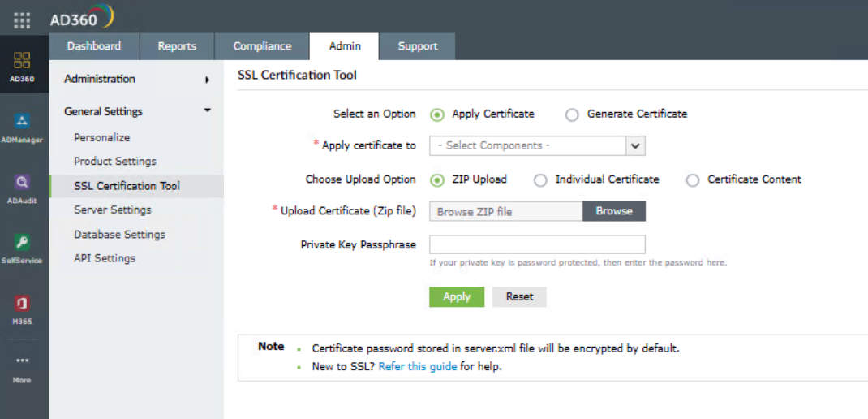This screenshot has width=868, height=419.
Task: Switch to the Compliance tab
Action: point(262,46)
